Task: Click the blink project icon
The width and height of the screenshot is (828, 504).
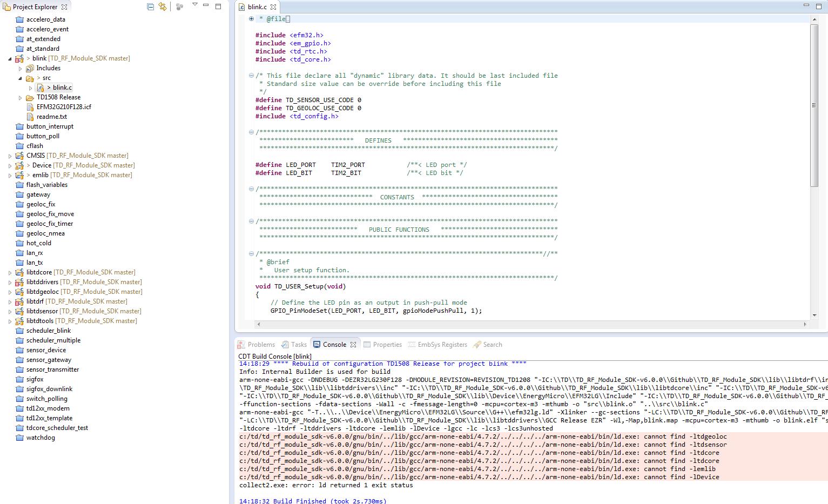Action: pos(19,58)
